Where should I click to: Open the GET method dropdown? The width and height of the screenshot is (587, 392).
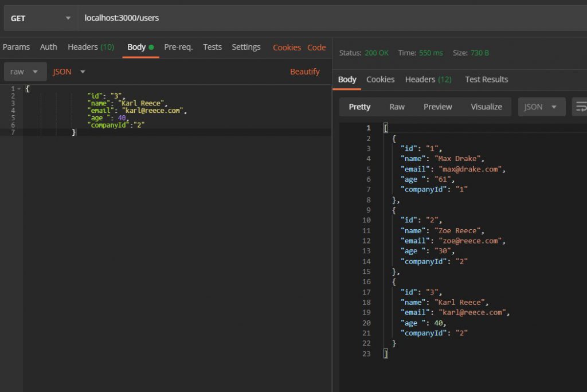click(40, 18)
